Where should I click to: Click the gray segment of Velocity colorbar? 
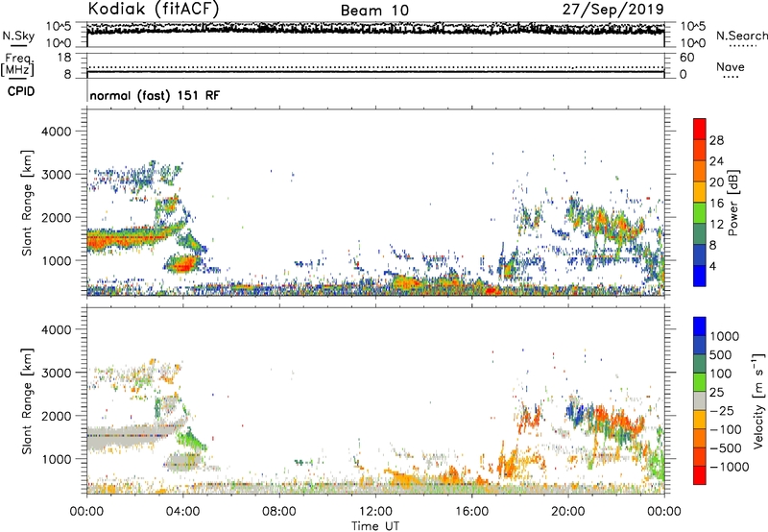tap(700, 400)
